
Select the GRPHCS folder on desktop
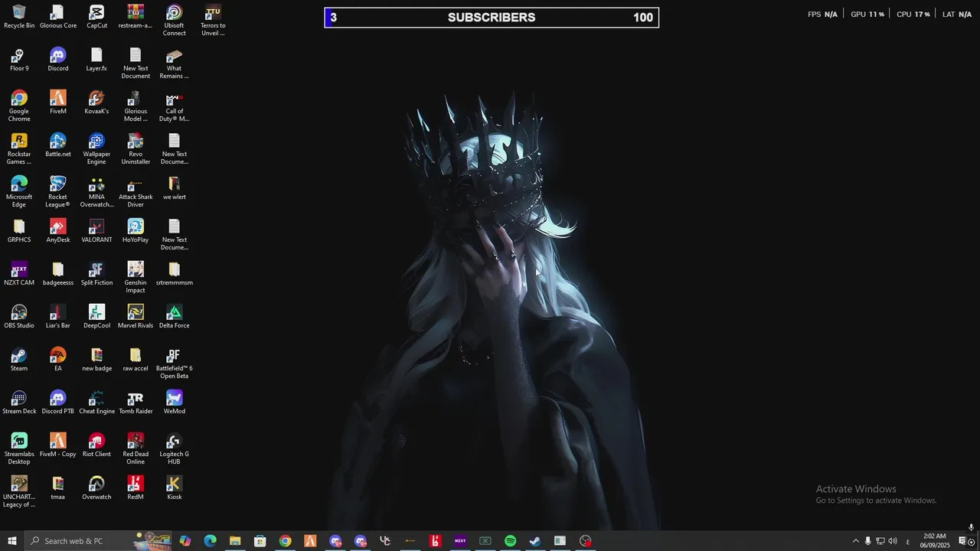click(x=19, y=231)
